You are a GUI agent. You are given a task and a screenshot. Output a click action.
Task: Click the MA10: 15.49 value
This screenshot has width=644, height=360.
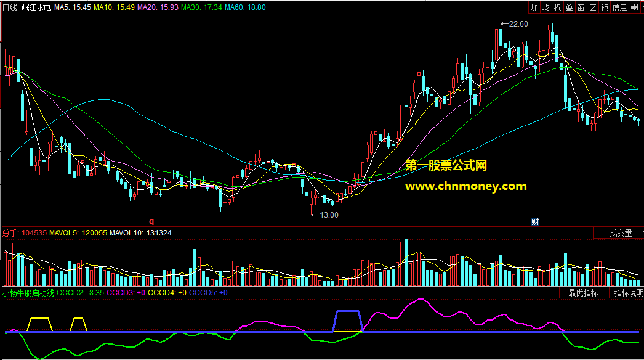pos(114,7)
